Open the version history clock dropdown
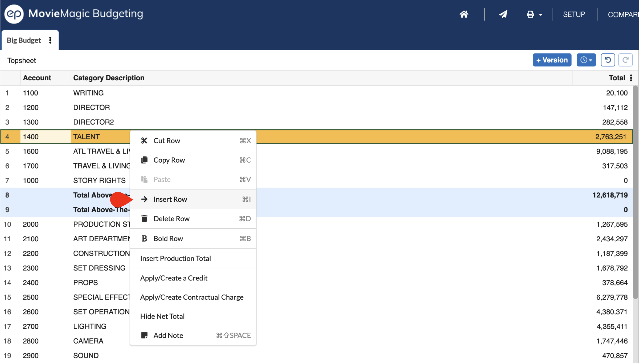 (x=586, y=60)
